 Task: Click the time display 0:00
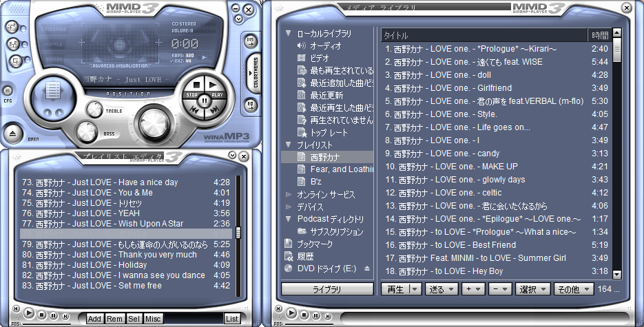tap(185, 43)
